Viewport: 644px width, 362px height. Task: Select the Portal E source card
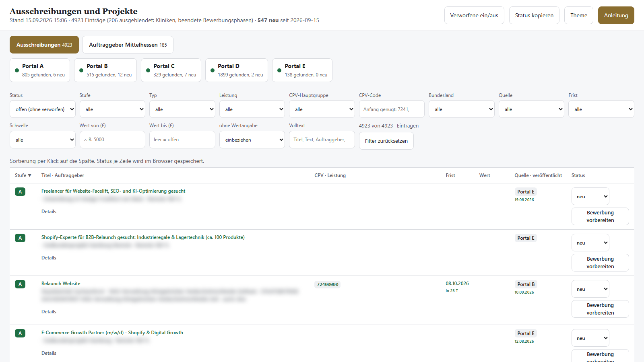coord(302,70)
